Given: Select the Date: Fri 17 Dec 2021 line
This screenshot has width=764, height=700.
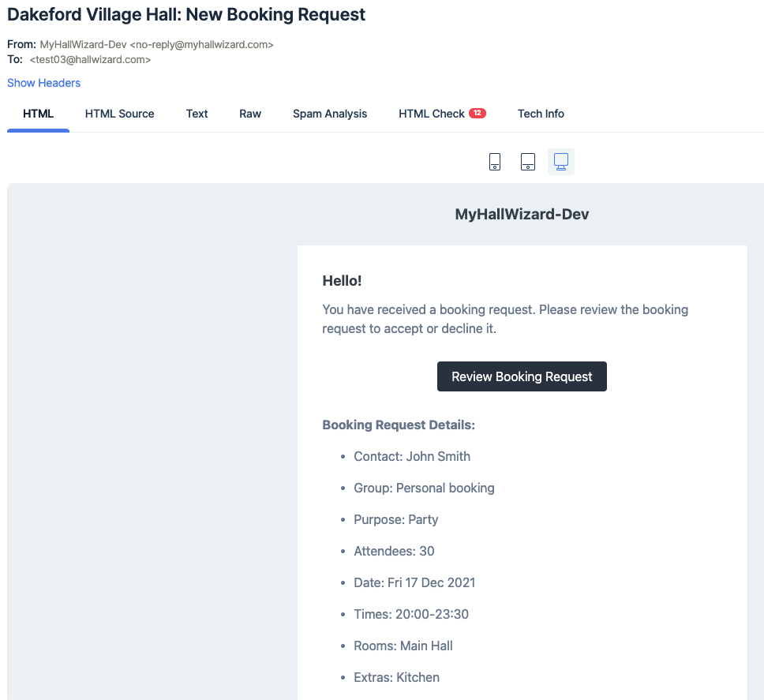Looking at the screenshot, I should pyautogui.click(x=414, y=583).
